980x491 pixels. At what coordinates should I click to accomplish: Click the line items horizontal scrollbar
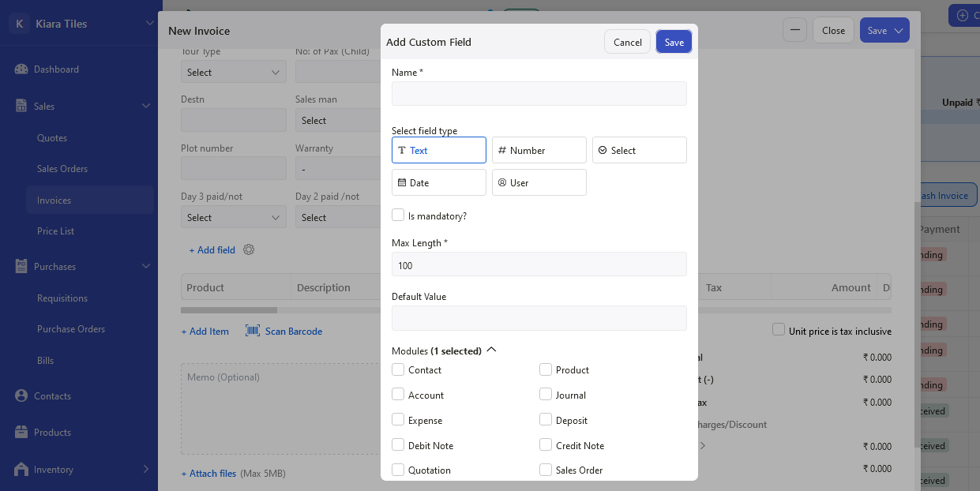click(229, 310)
